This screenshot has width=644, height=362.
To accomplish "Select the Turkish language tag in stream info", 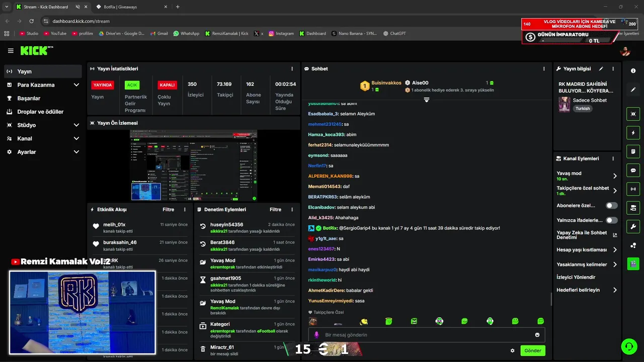I will (583, 109).
